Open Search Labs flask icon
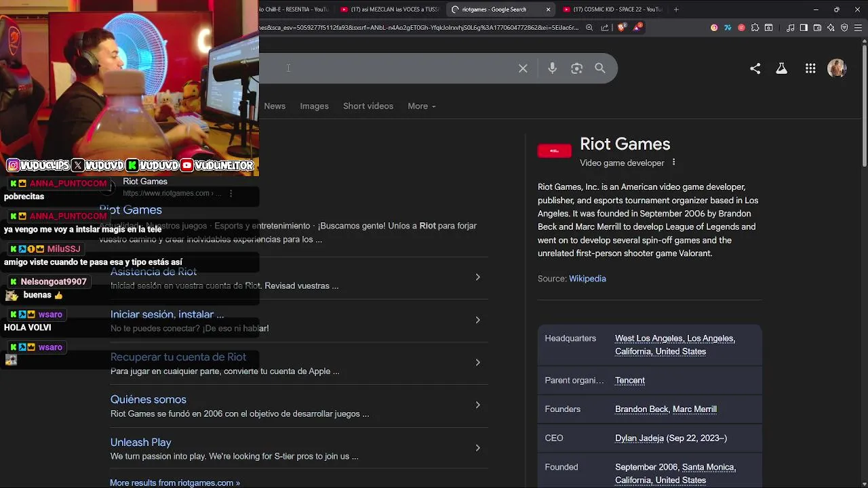This screenshot has width=868, height=488. tap(781, 68)
